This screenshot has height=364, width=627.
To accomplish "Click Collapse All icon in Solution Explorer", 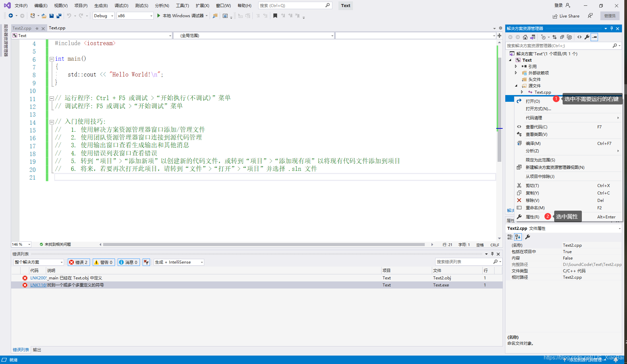I will [562, 37].
